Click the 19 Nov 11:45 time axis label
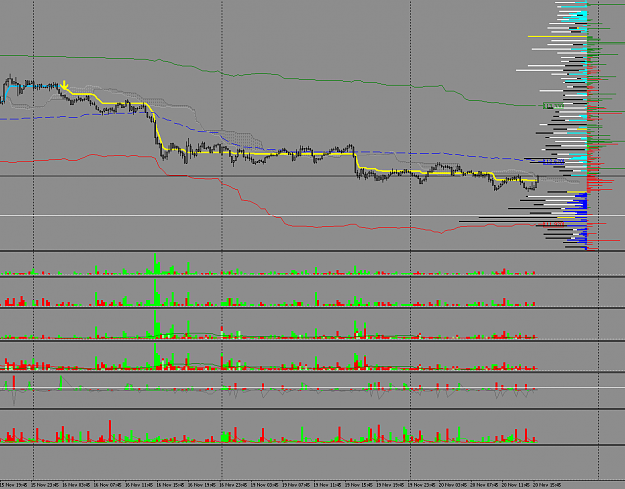Image resolution: width=625 pixels, height=489 pixels. (327, 485)
